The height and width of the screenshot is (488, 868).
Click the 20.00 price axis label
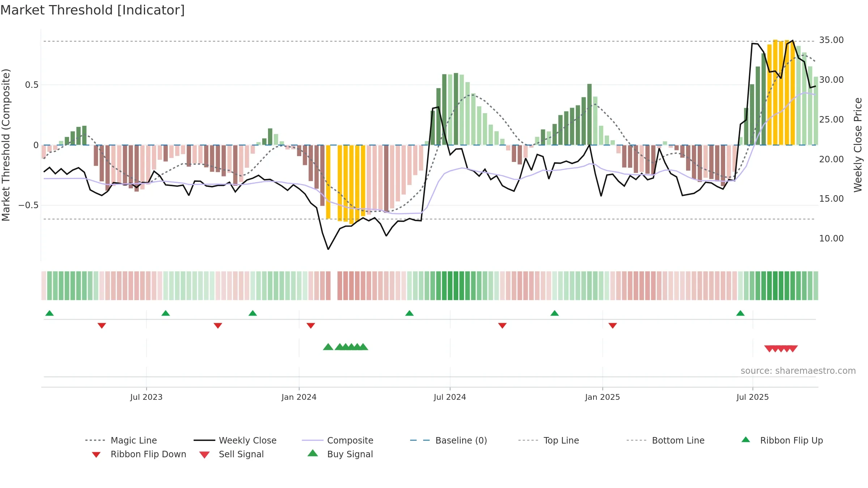tap(831, 159)
